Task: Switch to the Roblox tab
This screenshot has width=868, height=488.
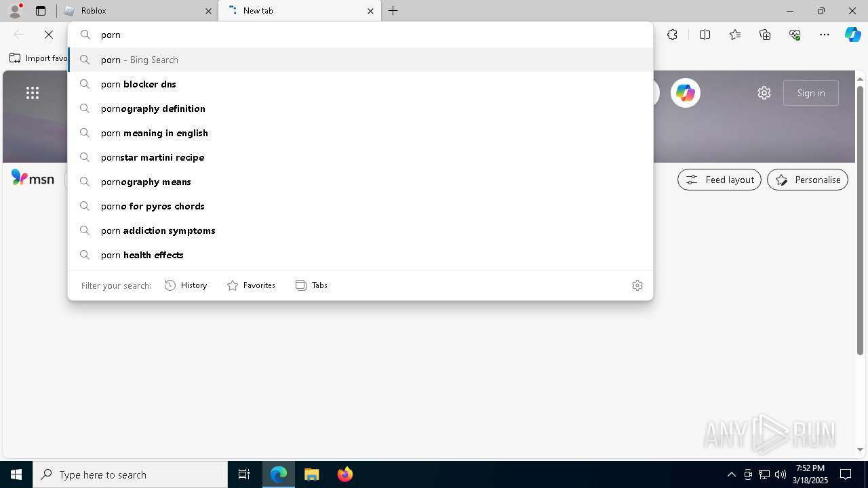Action: [x=136, y=11]
